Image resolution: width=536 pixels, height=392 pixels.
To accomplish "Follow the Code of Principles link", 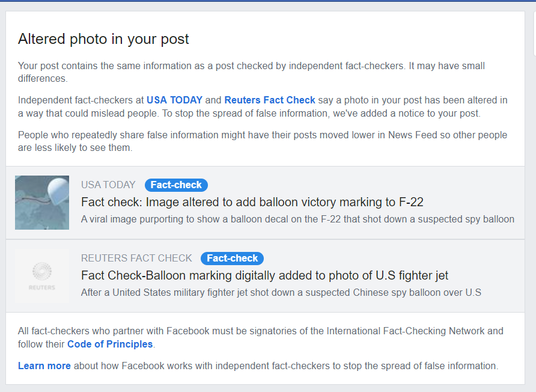I will (111, 345).
